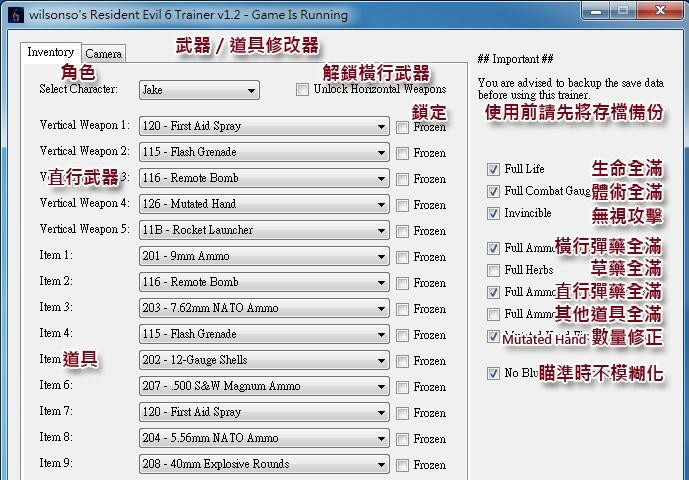Check Frozen box for Item 3
This screenshot has width=689, height=480.
coord(402,309)
